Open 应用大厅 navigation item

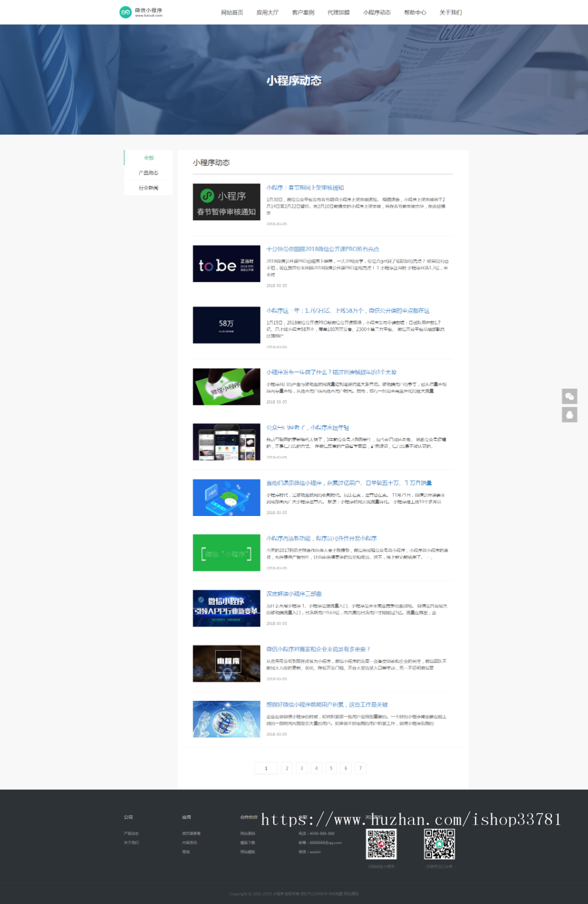tap(267, 12)
